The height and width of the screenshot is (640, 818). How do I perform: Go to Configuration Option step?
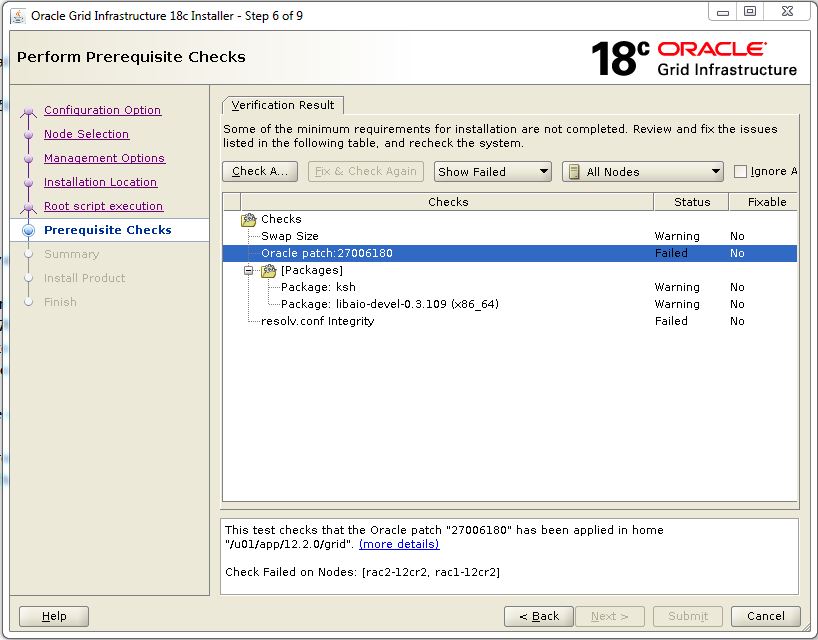pos(102,110)
